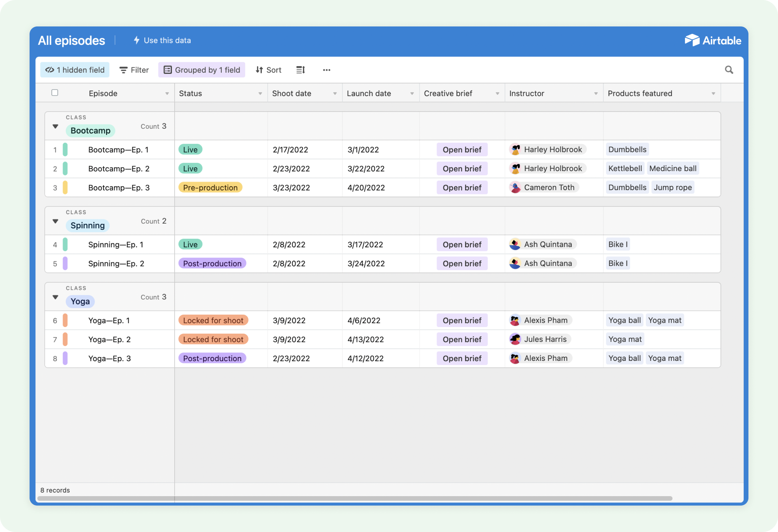This screenshot has width=778, height=532.
Task: Collapse the Yoga class group
Action: [x=55, y=297]
